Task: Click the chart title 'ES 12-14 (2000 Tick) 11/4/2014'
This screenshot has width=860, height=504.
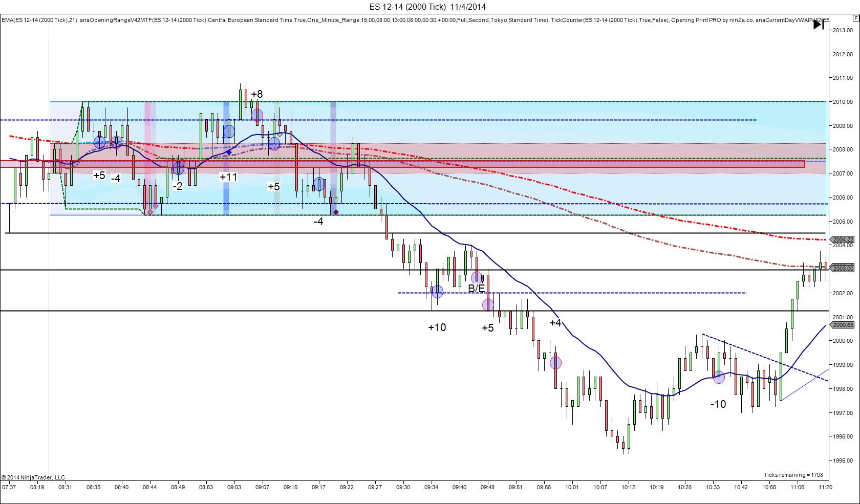Action: tap(428, 7)
